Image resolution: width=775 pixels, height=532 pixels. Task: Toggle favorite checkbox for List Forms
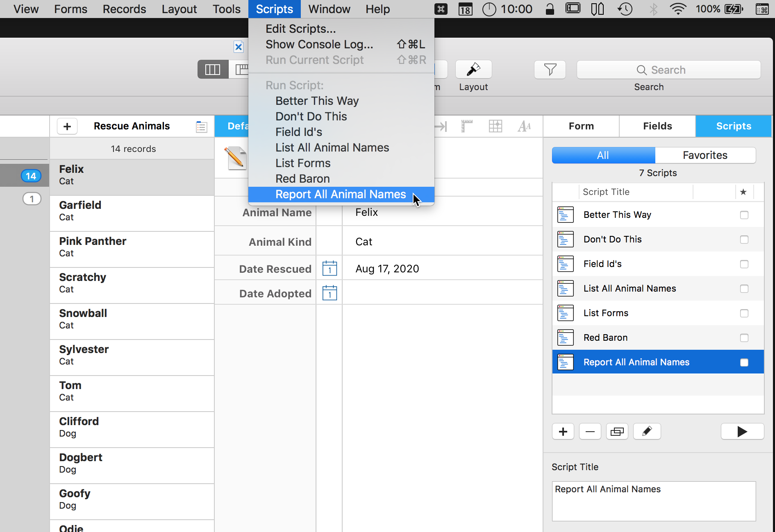(744, 313)
